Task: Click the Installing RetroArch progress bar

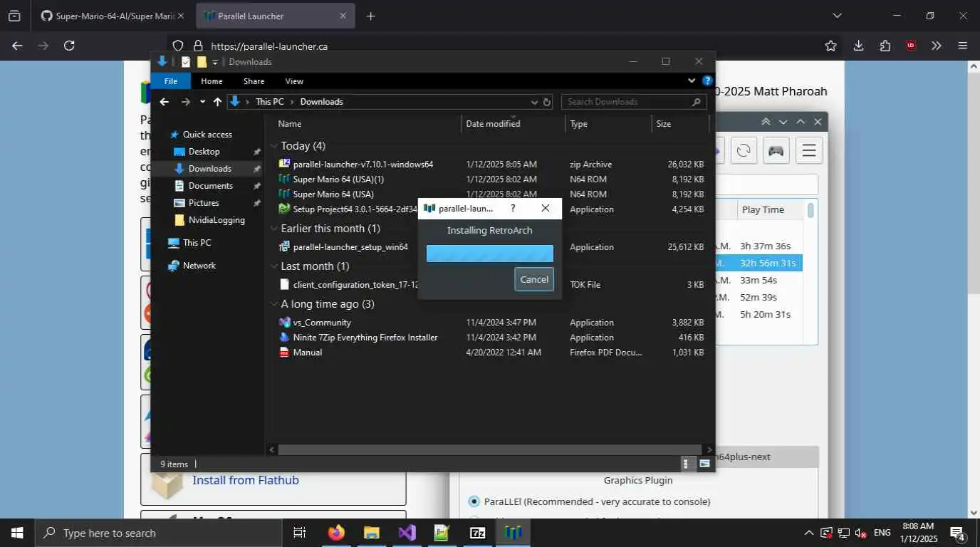Action: pyautogui.click(x=490, y=254)
